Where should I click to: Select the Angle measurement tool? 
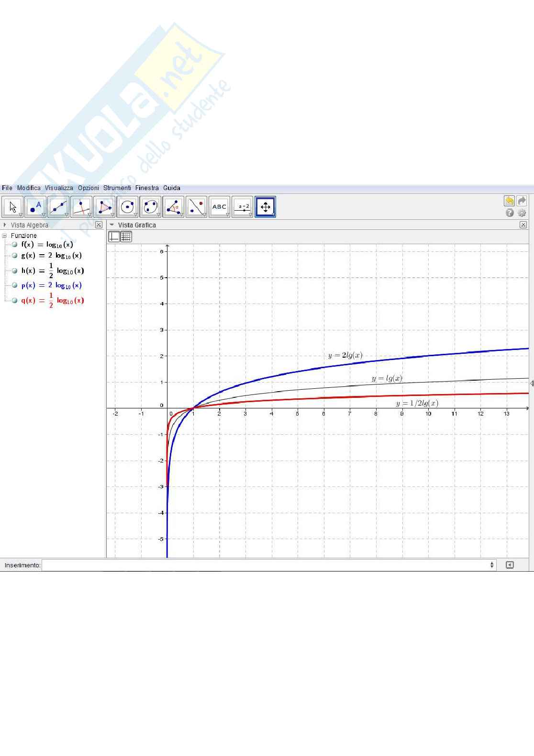click(173, 207)
